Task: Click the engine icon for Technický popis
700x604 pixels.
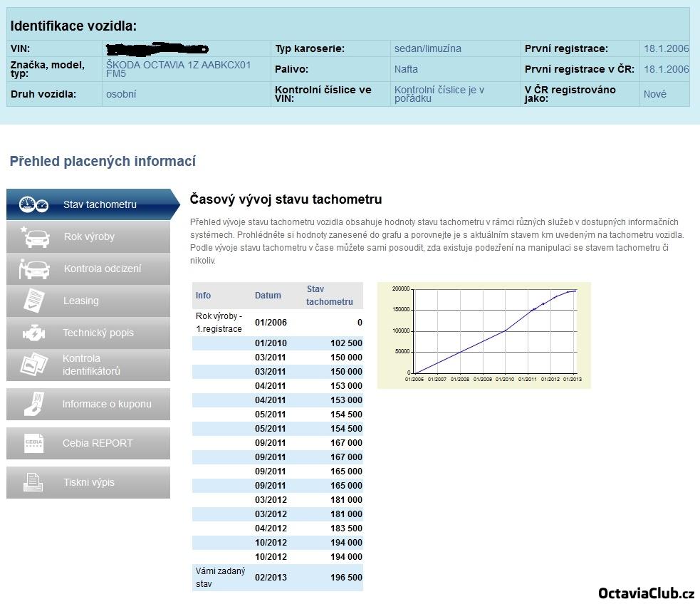Action: click(34, 333)
